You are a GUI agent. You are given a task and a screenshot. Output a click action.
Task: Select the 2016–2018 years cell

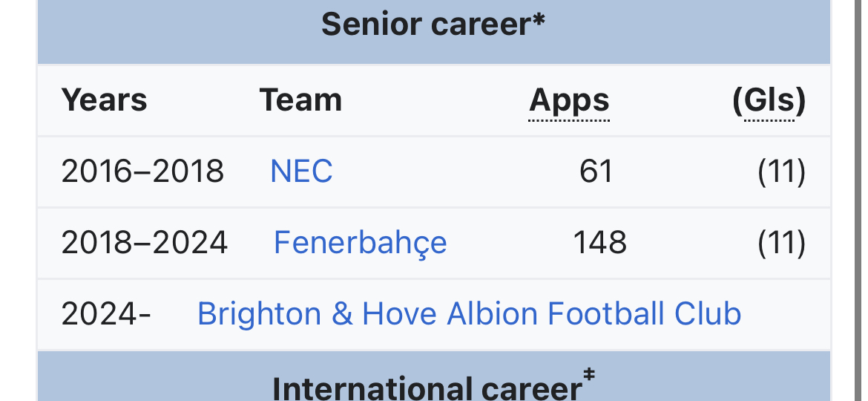[x=142, y=171]
